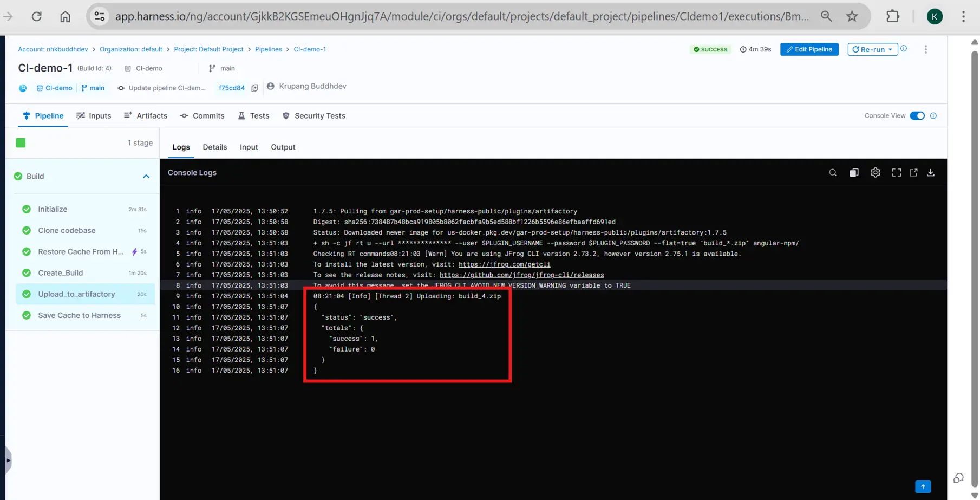Open the CI-demo-1 breadcrumb link
This screenshot has width=980, height=500.
[310, 49]
